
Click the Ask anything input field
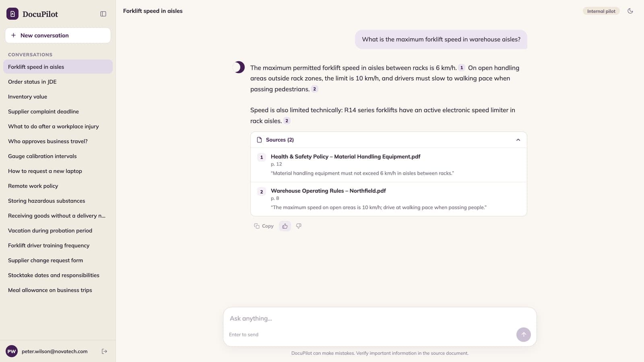click(x=380, y=319)
